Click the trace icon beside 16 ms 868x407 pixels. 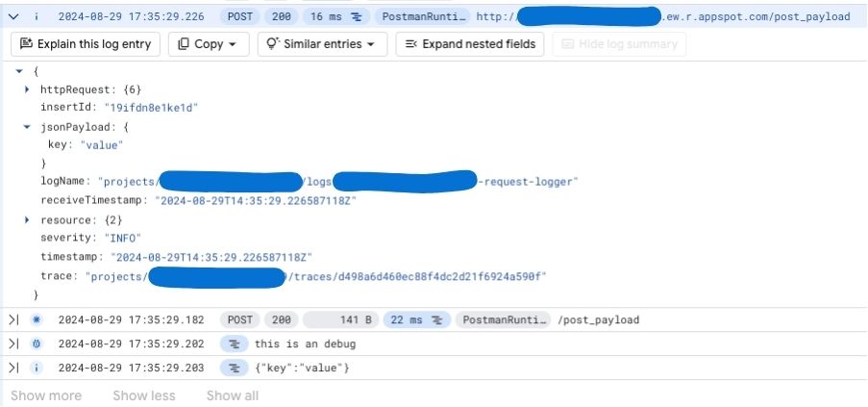tap(357, 17)
